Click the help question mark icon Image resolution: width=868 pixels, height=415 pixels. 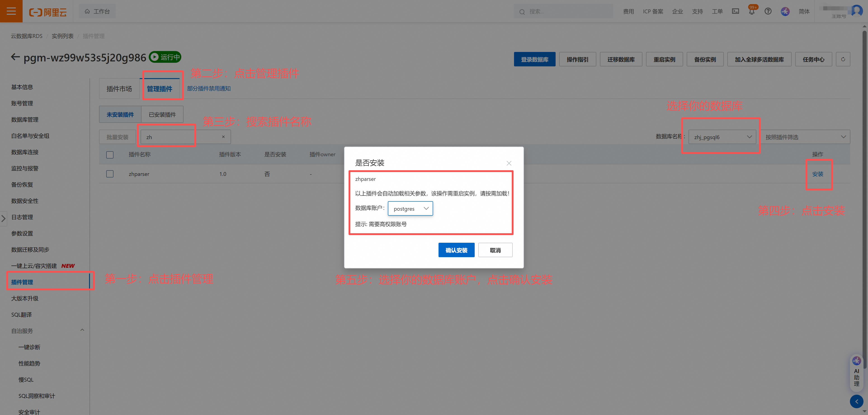[x=768, y=11]
